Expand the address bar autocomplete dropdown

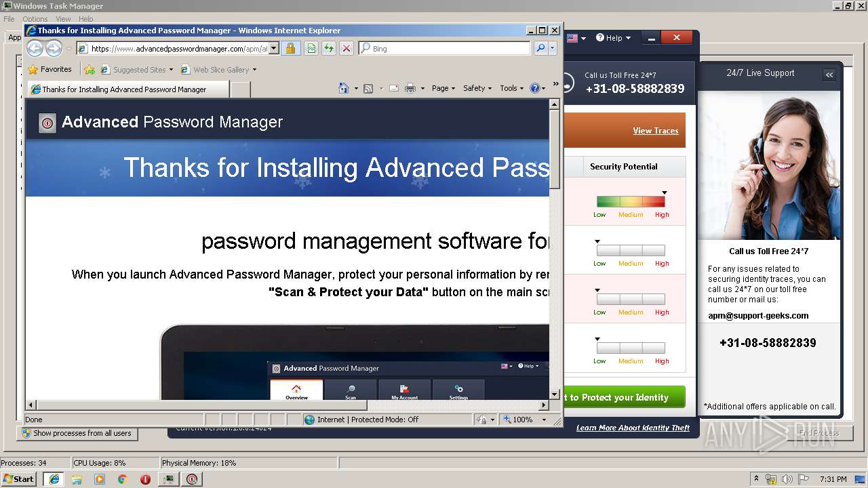274,49
